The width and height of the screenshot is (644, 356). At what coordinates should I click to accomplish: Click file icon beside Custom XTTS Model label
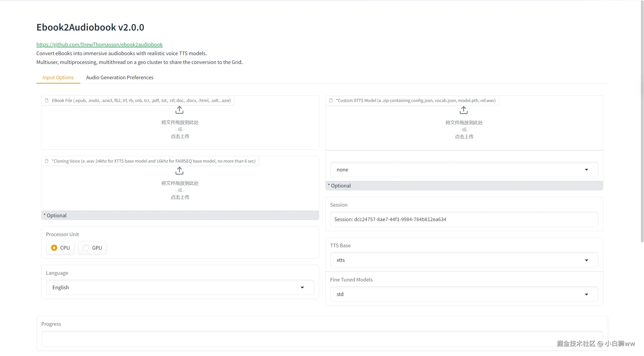[331, 100]
